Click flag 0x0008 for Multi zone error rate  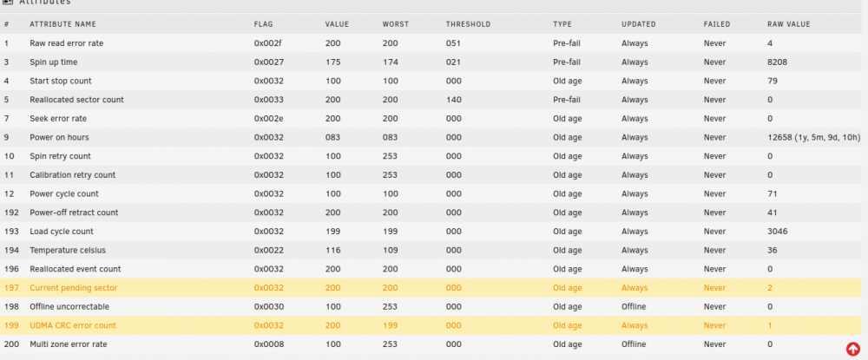[x=269, y=344]
